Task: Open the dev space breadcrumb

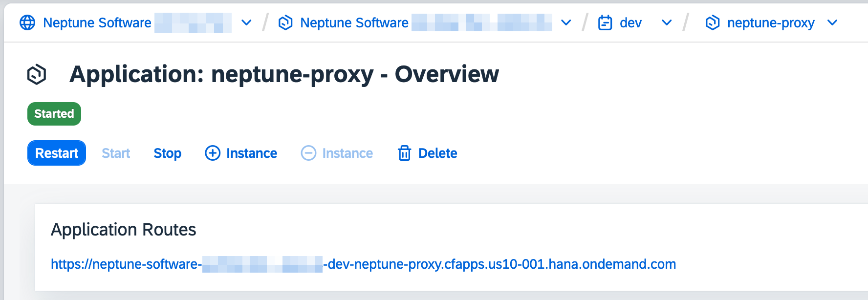Action: 630,22
